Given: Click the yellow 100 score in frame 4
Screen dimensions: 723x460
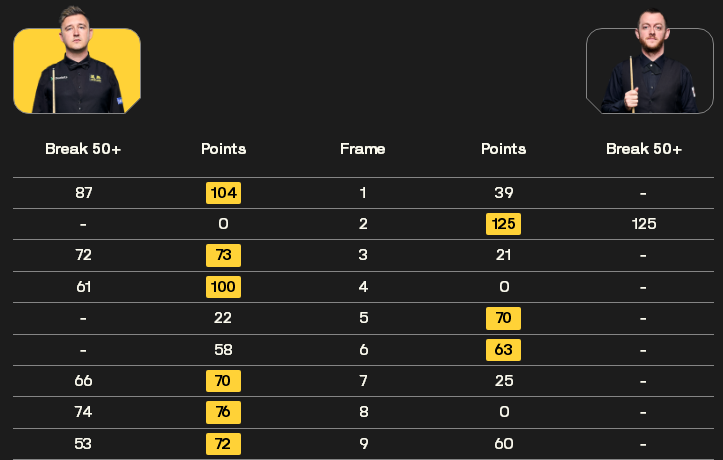Looking at the screenshot, I should point(224,287).
